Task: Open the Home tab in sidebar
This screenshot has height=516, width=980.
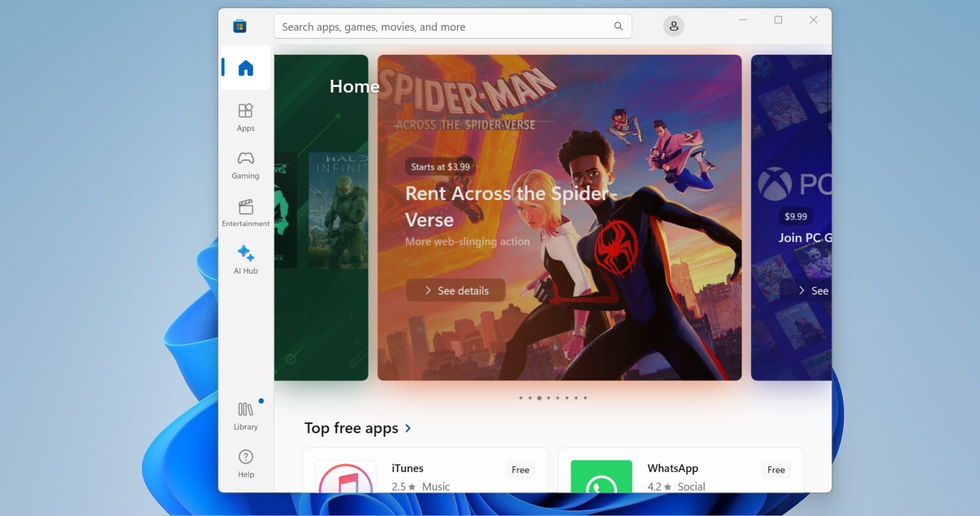Action: tap(246, 68)
